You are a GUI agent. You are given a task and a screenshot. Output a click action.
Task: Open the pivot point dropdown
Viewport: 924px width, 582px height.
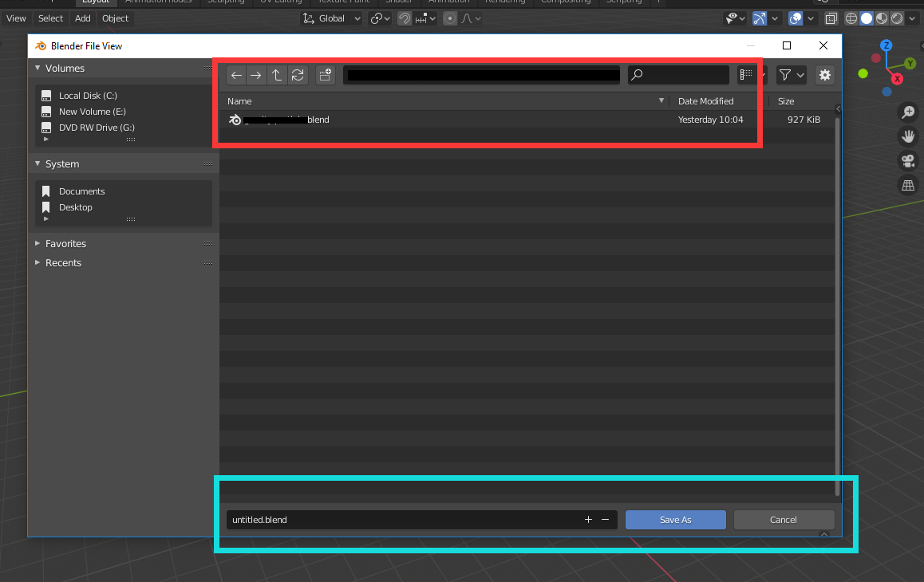380,18
